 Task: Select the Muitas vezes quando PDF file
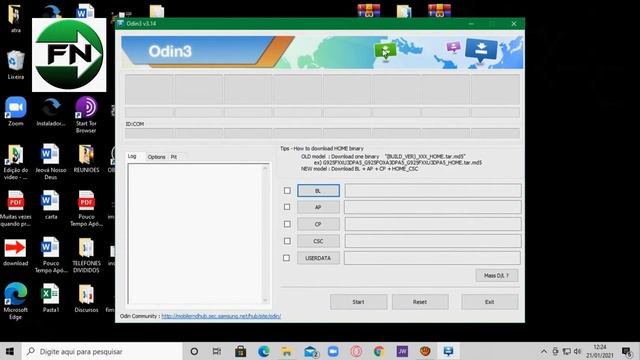point(16,209)
